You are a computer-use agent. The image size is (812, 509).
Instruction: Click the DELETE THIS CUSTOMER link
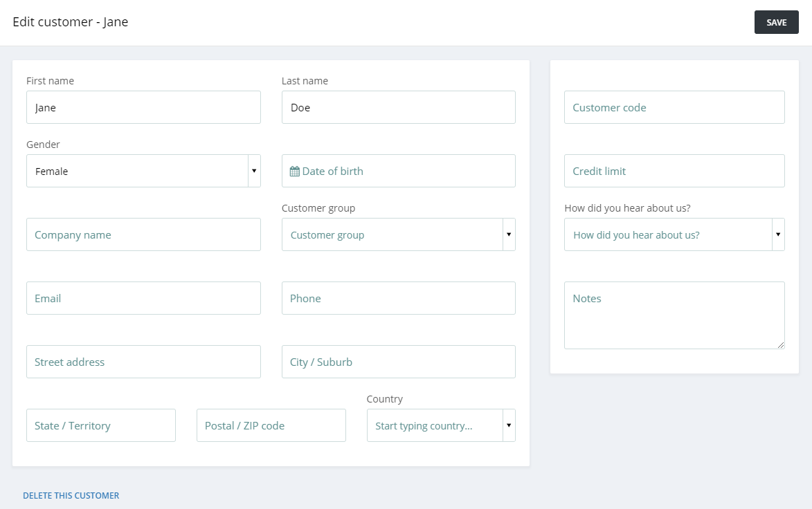71,496
